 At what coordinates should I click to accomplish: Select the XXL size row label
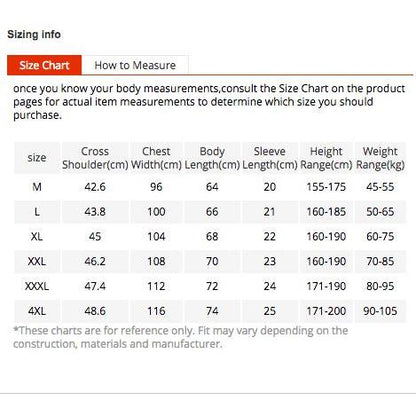pos(37,261)
